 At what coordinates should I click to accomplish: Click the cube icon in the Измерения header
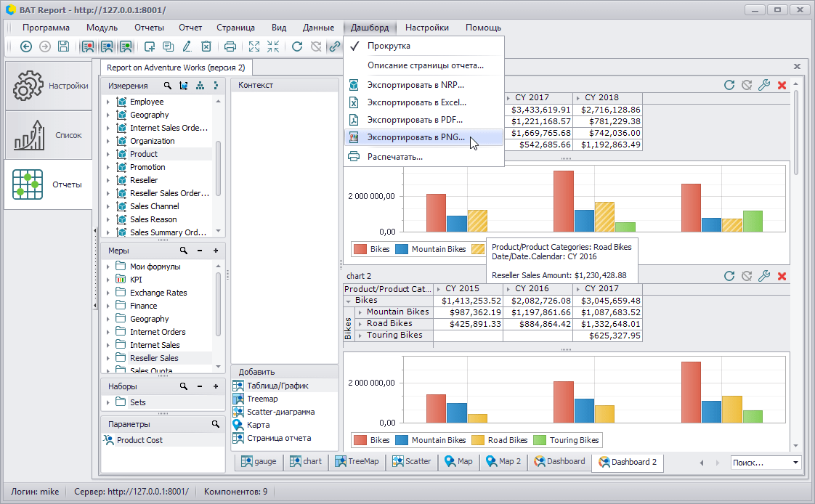(184, 85)
